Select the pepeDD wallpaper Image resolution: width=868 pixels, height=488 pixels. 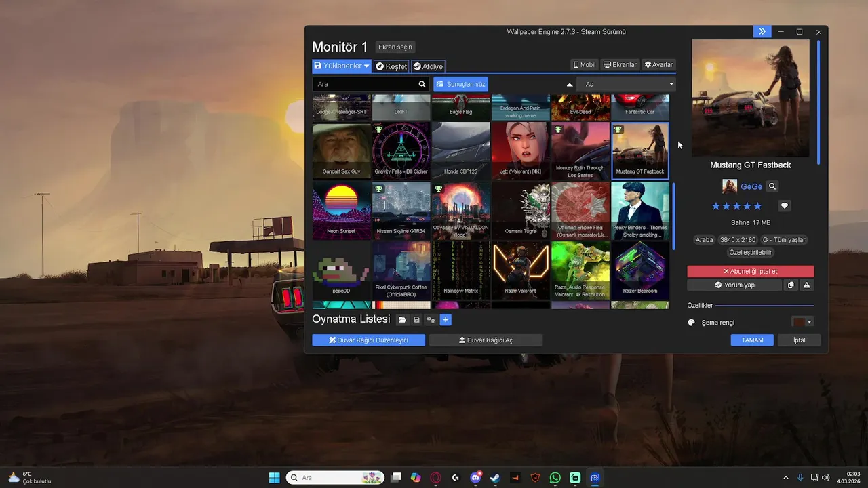coord(342,270)
